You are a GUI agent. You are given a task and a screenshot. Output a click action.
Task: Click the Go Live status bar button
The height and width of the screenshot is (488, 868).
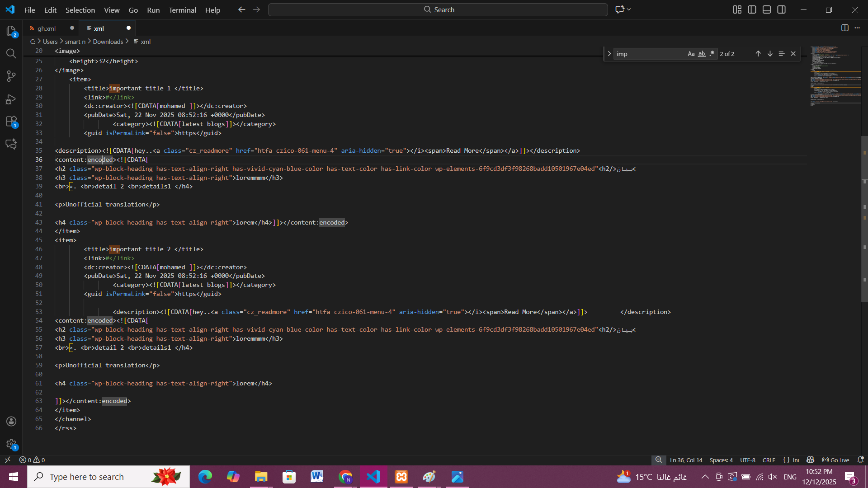(835, 460)
